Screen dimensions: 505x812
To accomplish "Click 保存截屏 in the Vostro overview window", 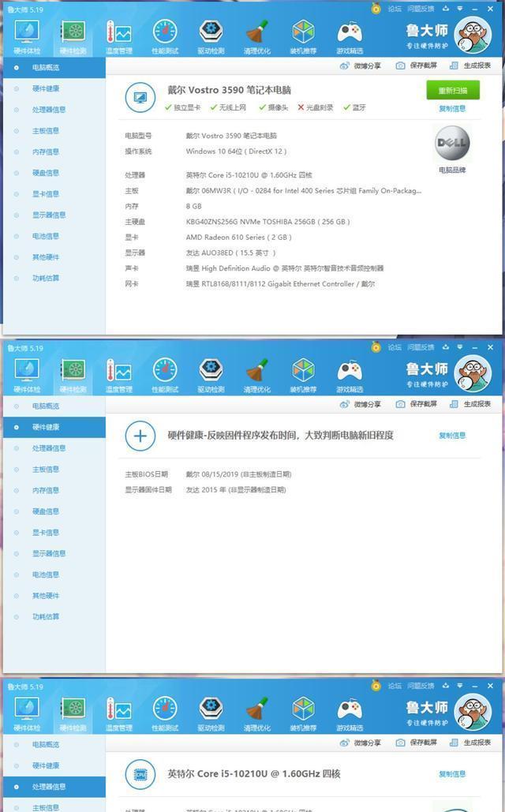I will 417,65.
